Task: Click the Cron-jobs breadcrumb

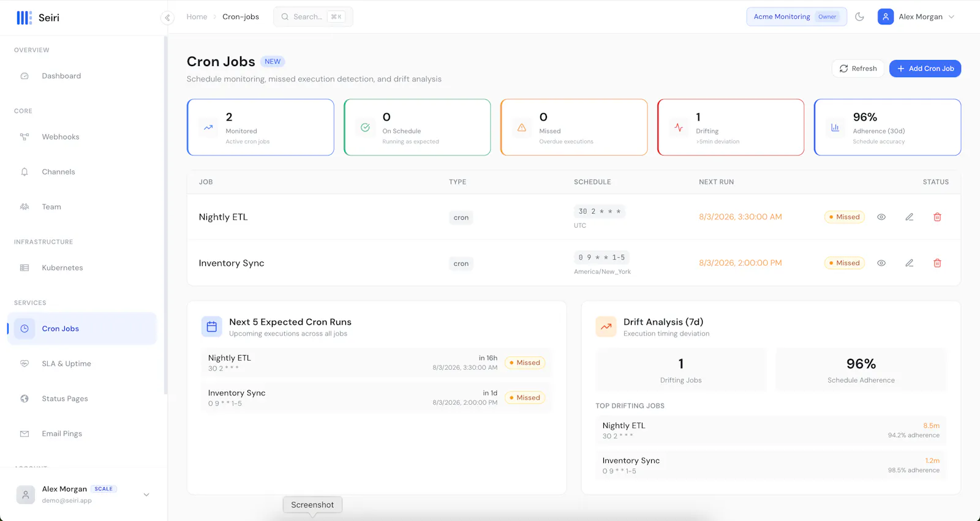Action: click(x=241, y=17)
